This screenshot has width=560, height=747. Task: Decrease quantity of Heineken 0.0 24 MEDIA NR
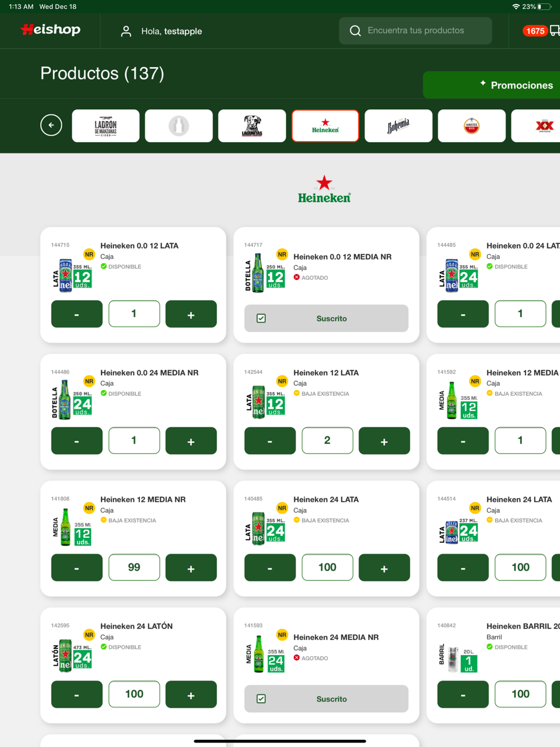[x=77, y=441]
